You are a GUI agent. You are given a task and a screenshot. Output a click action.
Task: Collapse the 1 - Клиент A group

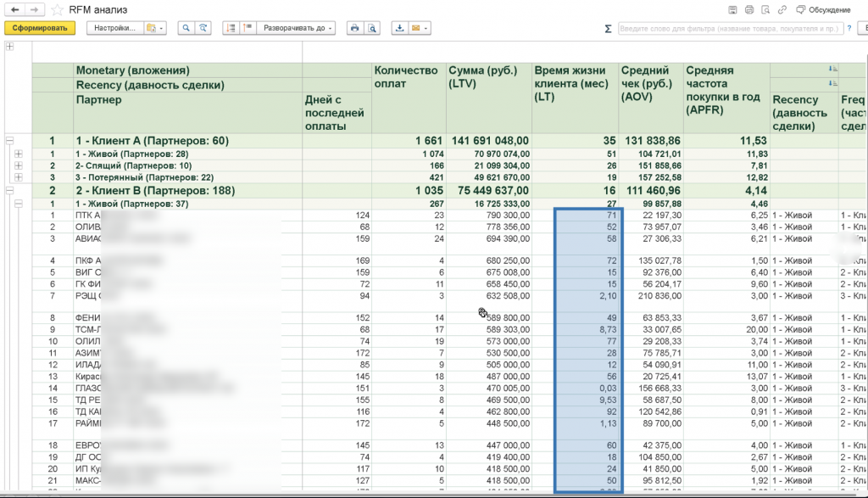pyautogui.click(x=10, y=141)
